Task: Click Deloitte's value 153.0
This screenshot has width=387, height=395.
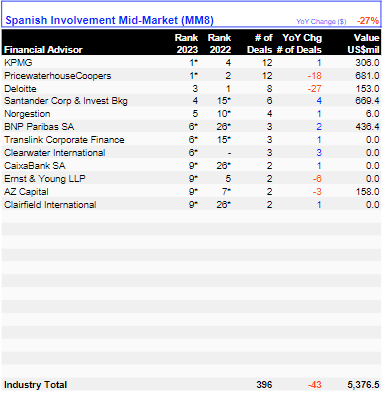Action: coord(367,89)
